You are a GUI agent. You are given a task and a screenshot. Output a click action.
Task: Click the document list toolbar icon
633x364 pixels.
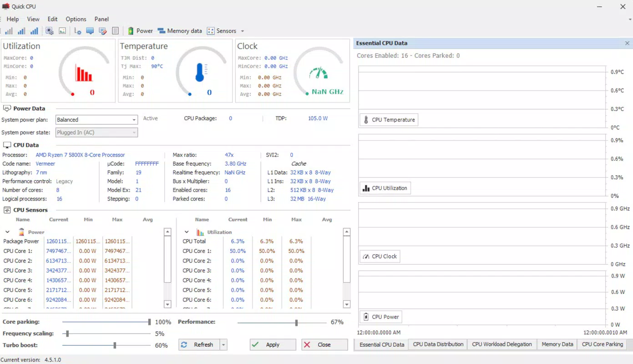pos(115,31)
